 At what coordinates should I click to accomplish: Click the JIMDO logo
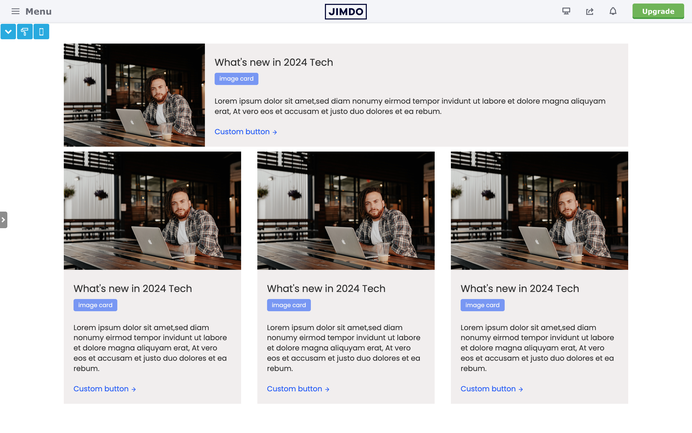(x=346, y=11)
